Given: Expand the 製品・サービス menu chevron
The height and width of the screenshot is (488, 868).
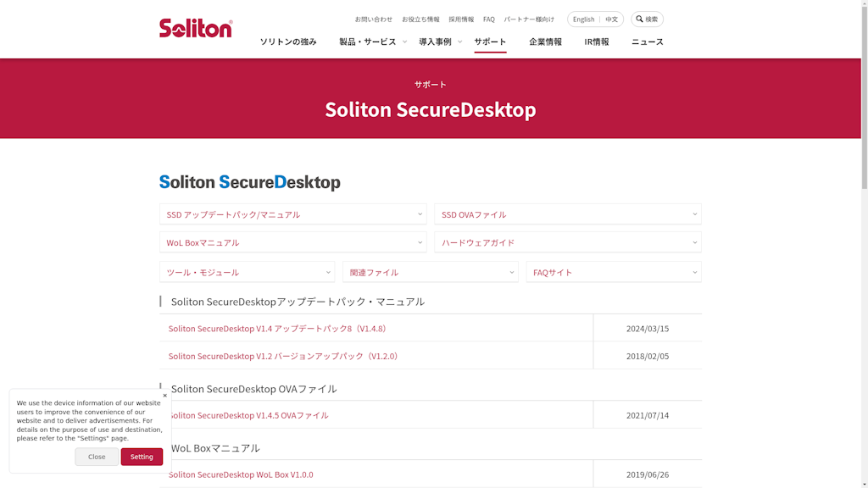Looking at the screenshot, I should [404, 42].
